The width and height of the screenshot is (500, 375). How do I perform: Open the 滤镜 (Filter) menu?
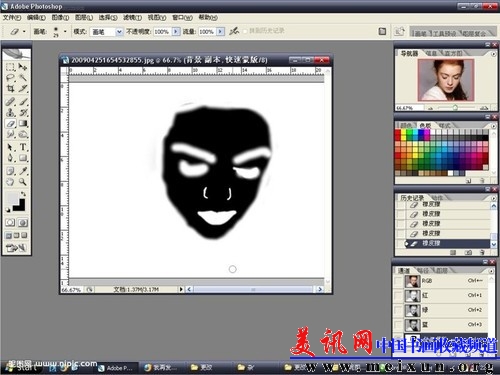(x=132, y=18)
